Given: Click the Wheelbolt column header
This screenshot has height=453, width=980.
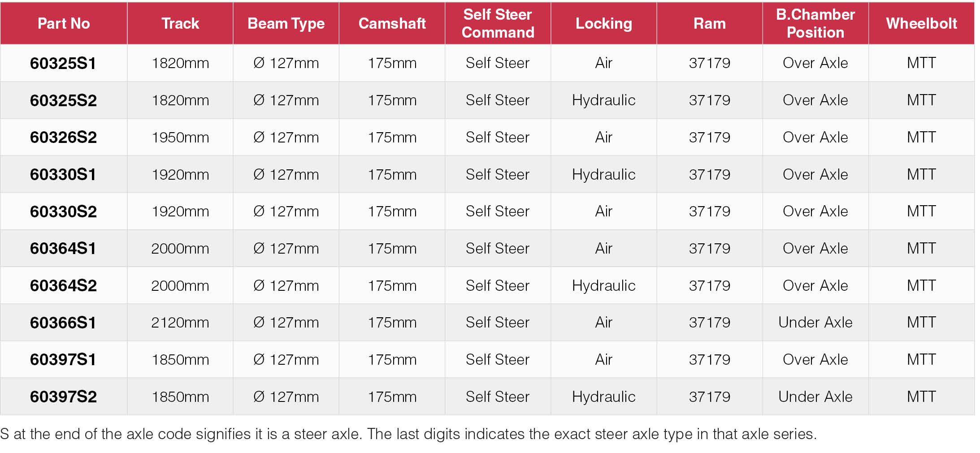Looking at the screenshot, I should (x=921, y=23).
